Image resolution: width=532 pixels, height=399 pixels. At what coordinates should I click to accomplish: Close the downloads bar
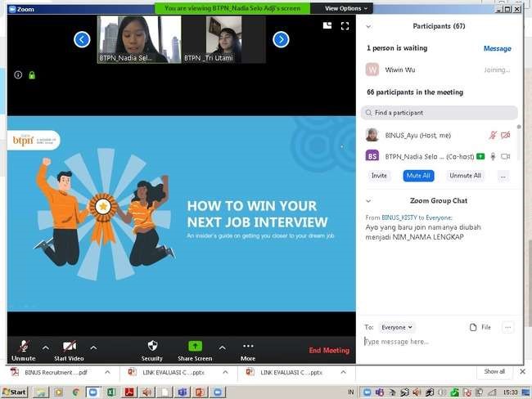tap(522, 371)
